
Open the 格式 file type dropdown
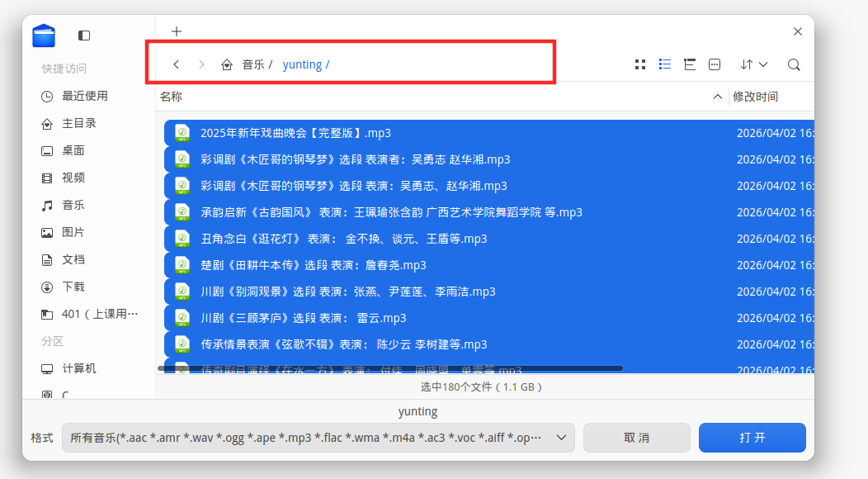click(318, 438)
